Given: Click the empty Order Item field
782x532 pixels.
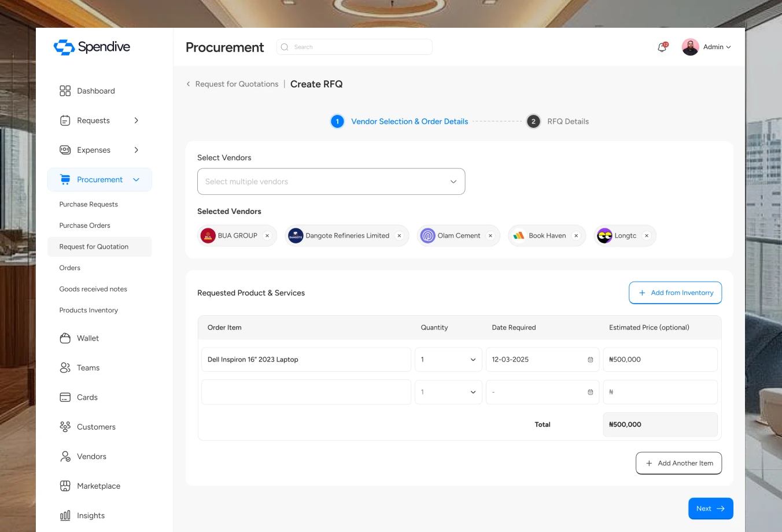Looking at the screenshot, I should (x=306, y=392).
